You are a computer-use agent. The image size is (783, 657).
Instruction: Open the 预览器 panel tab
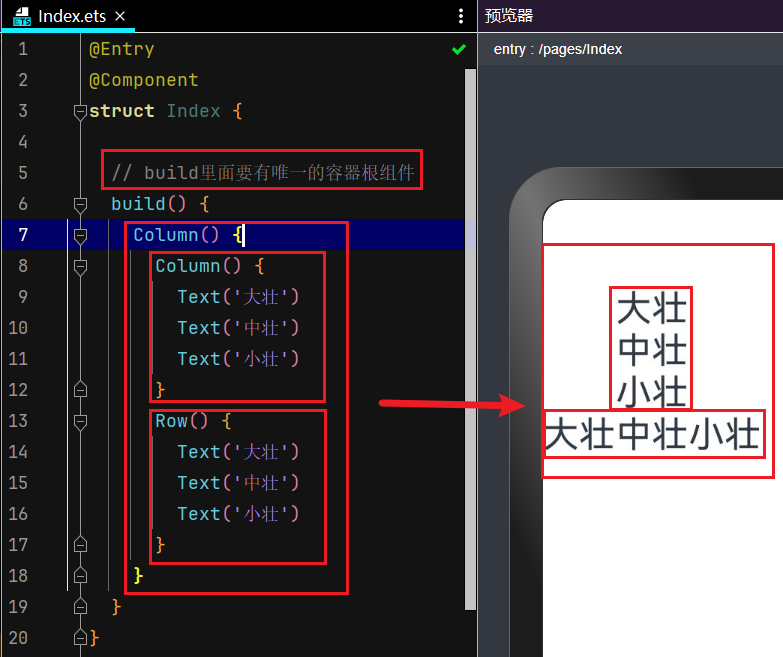(509, 15)
